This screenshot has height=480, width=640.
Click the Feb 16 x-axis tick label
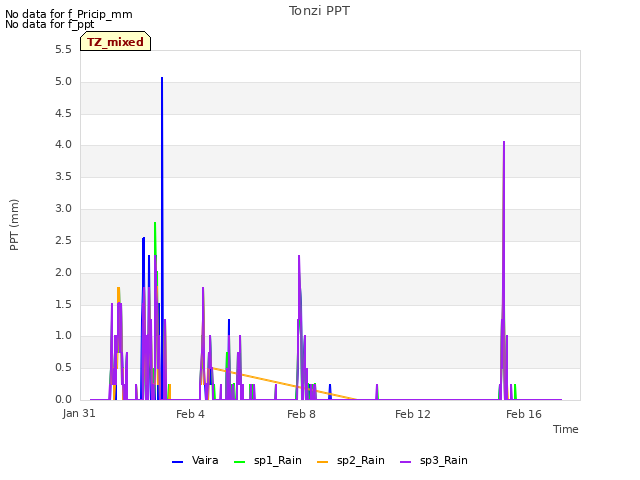pos(524,414)
